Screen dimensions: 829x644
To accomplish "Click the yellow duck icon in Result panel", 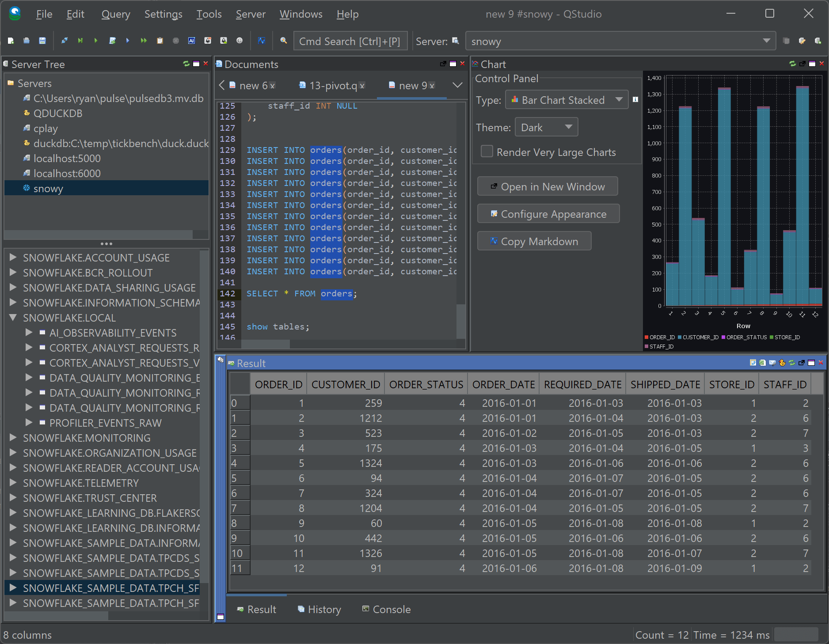I will [x=782, y=363].
